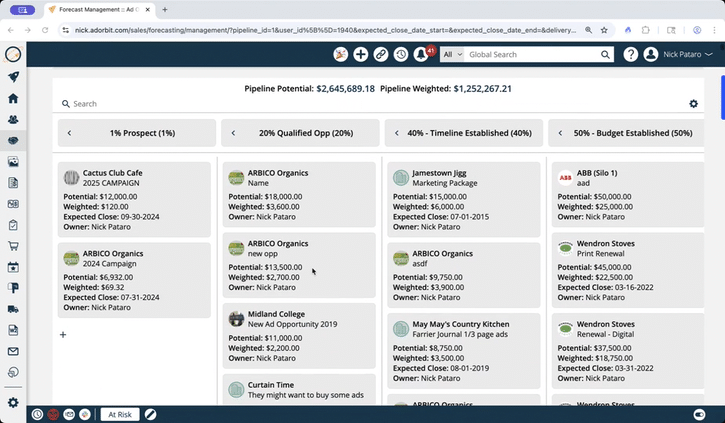The width and height of the screenshot is (725, 423).
Task: Flip the toggle switch at bottom right
Action: tap(699, 415)
